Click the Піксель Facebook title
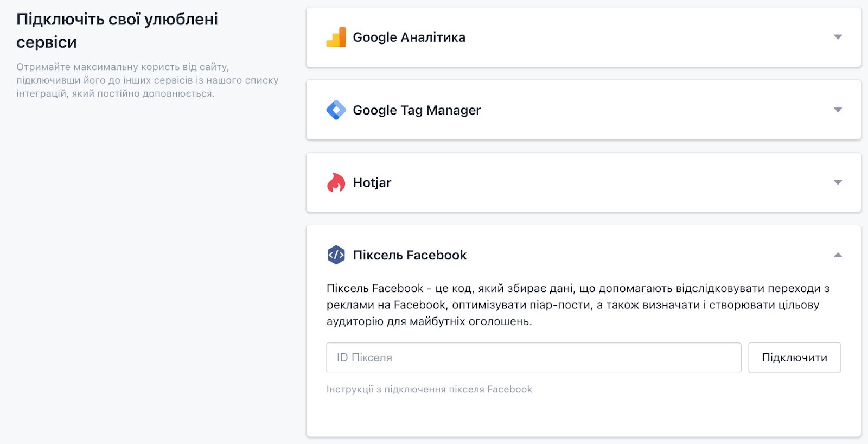Viewport: 868px width, 444px height. point(410,255)
